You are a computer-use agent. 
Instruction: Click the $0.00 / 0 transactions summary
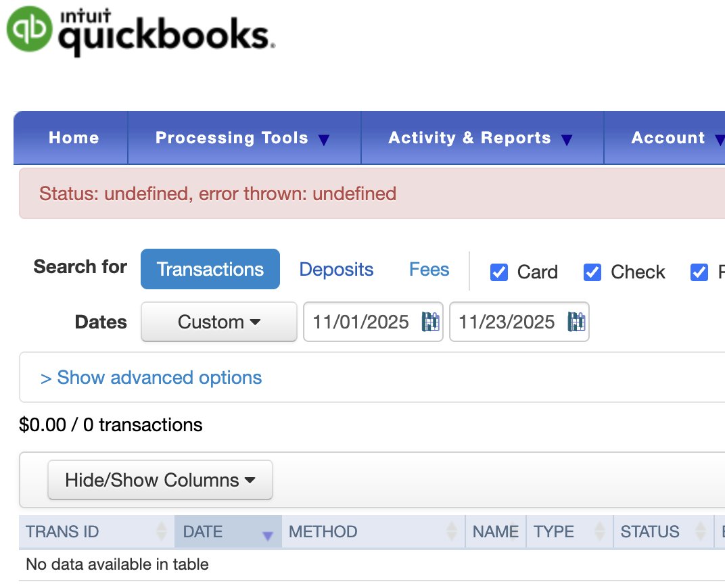point(110,425)
